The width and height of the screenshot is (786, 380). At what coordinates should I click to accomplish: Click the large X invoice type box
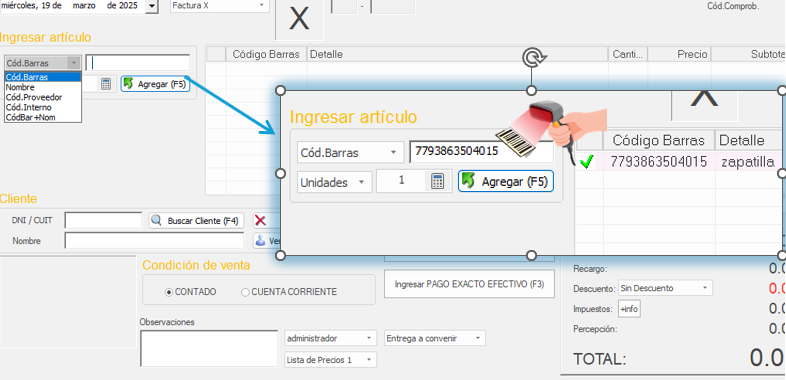pyautogui.click(x=299, y=20)
